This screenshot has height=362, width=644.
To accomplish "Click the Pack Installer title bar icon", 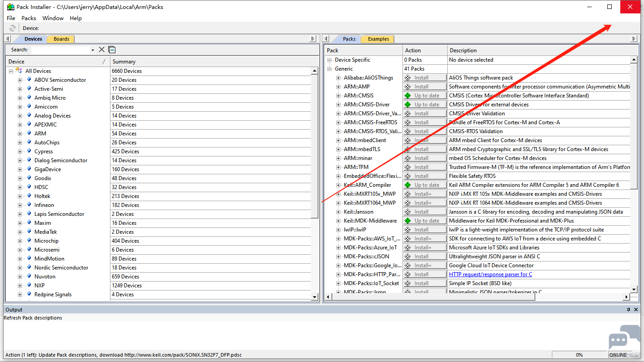I will (11, 7).
